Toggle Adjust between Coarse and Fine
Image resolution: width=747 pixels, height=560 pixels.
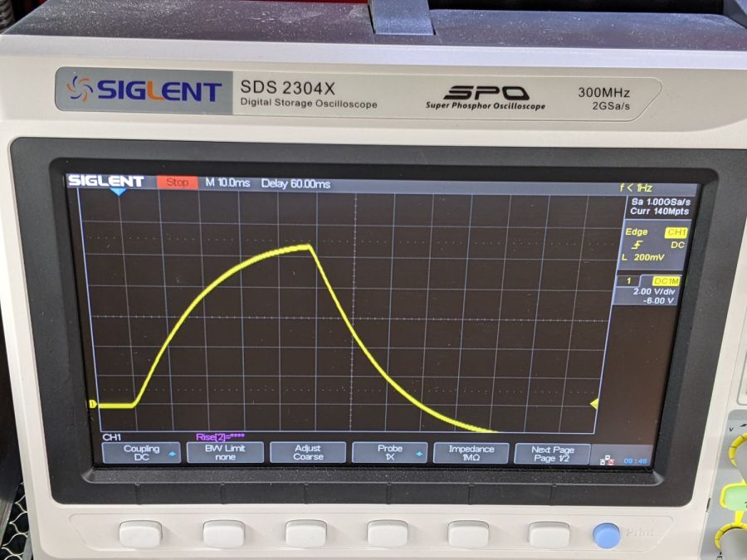click(x=307, y=450)
